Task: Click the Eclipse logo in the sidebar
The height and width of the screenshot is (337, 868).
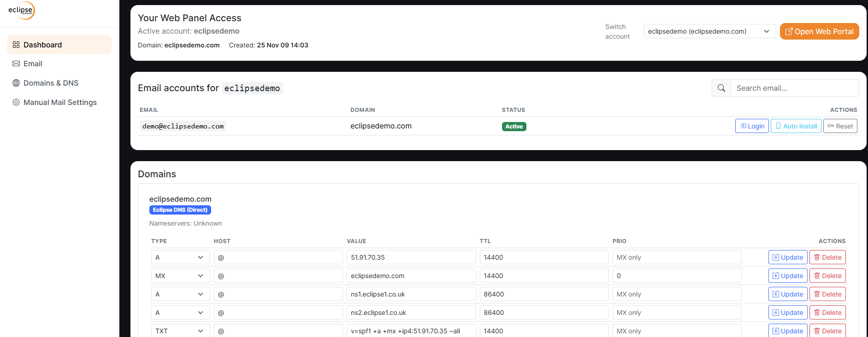Action: pyautogui.click(x=21, y=11)
